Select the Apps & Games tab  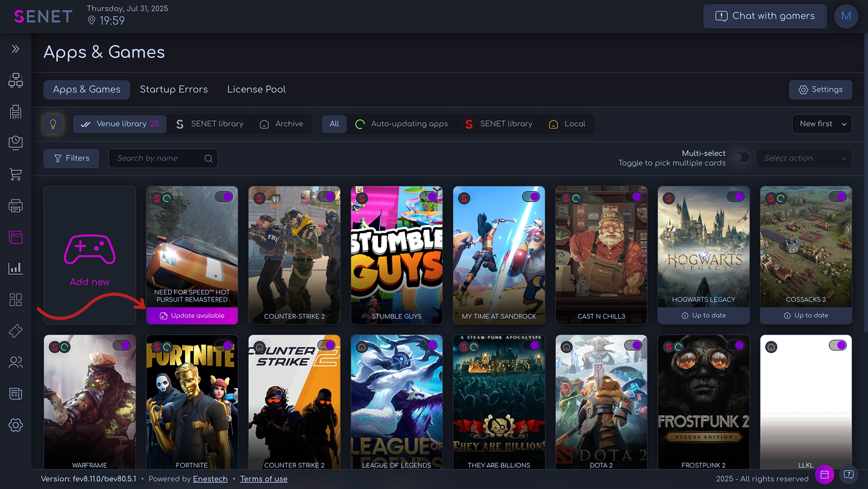click(87, 89)
